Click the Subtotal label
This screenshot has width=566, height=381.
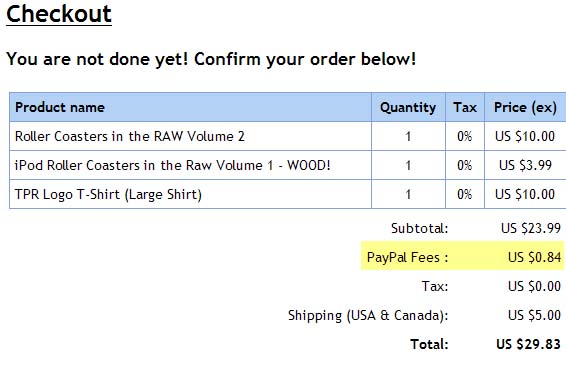419,228
